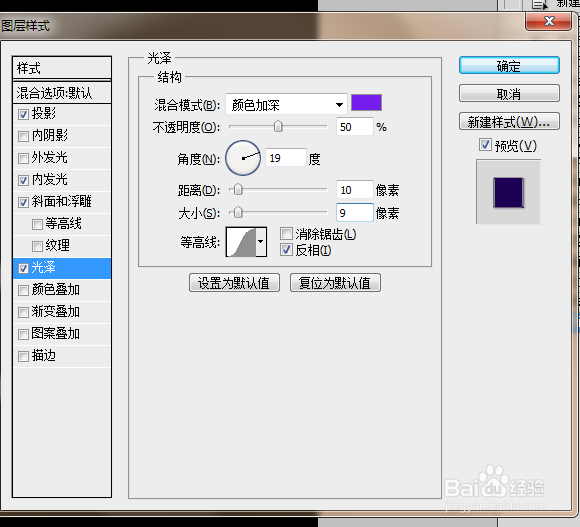The height and width of the screenshot is (527, 580).
Task: Select the 样式 styles header item
Action: coord(62,68)
